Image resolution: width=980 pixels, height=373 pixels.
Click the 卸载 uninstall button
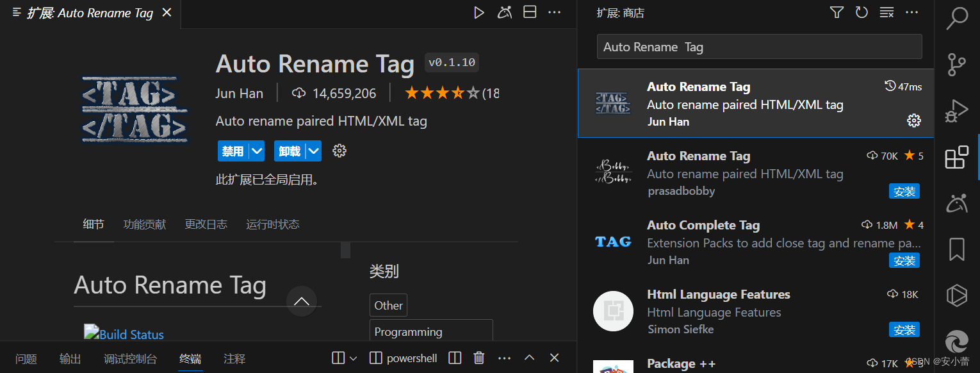click(x=290, y=151)
